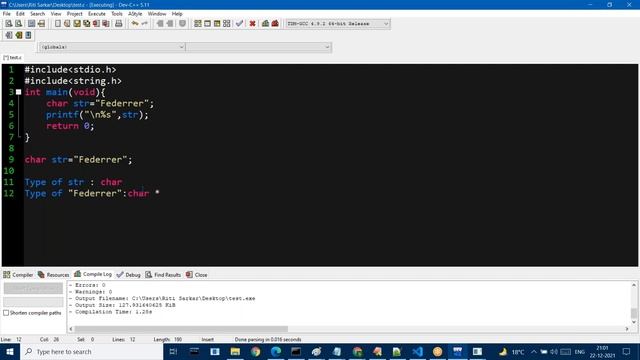Screen dimensions: 640x360
Task: Open Google Chrome from the taskbar
Action: (256, 351)
